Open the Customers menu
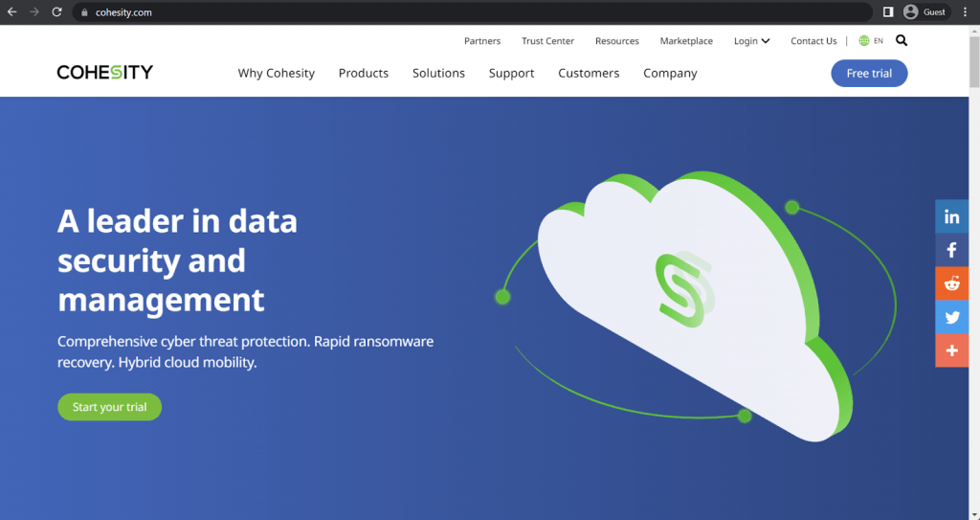 tap(589, 73)
